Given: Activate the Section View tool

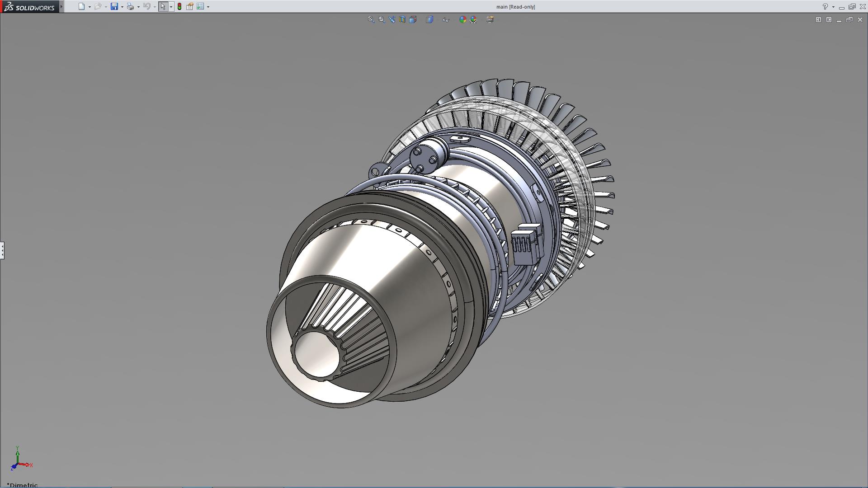Looking at the screenshot, I should [402, 19].
